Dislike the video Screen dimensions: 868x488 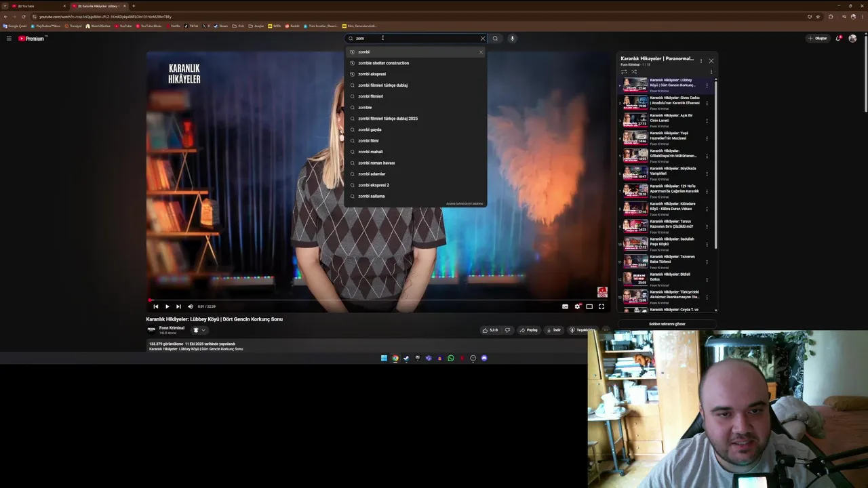tap(507, 330)
